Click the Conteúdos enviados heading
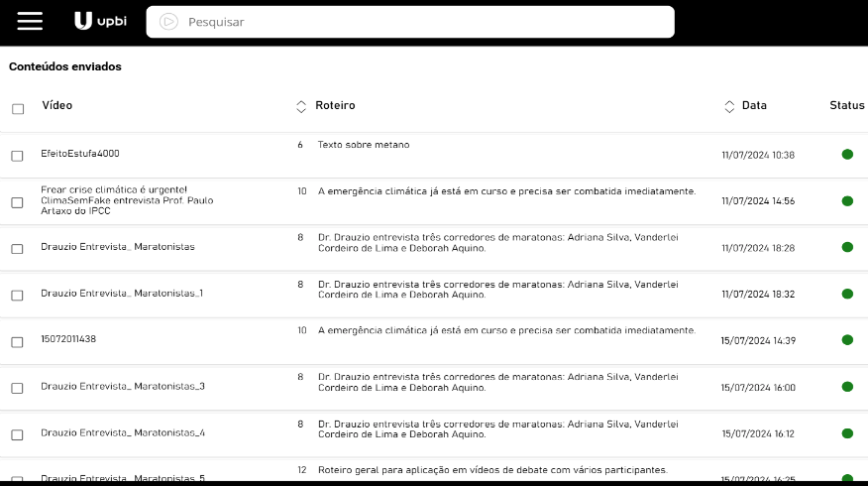This screenshot has width=868, height=486. (x=64, y=66)
